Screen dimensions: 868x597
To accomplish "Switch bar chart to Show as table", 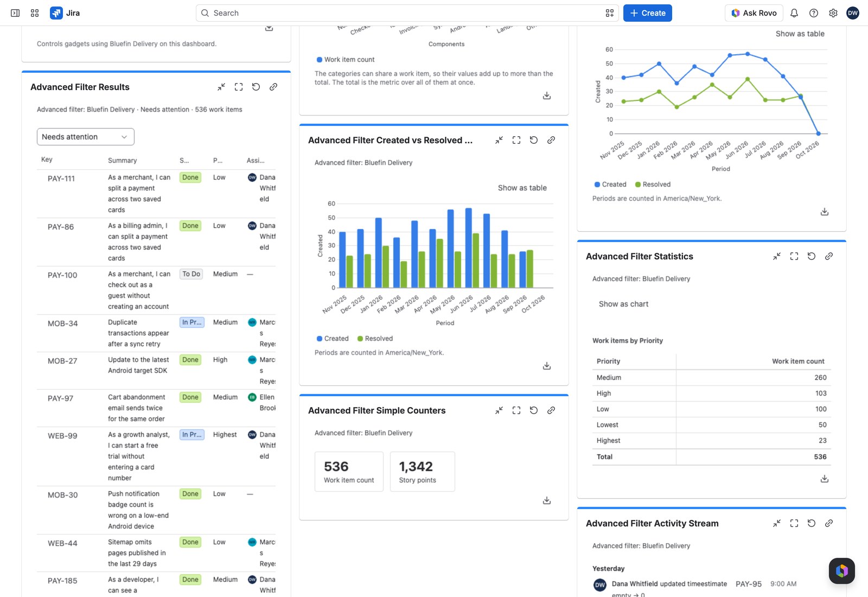I will pyautogui.click(x=522, y=188).
